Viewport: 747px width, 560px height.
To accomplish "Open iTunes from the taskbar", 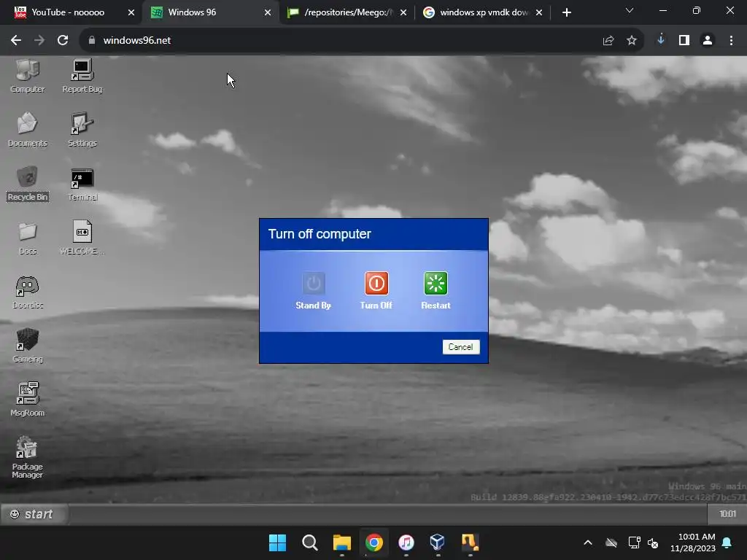I will 406,542.
